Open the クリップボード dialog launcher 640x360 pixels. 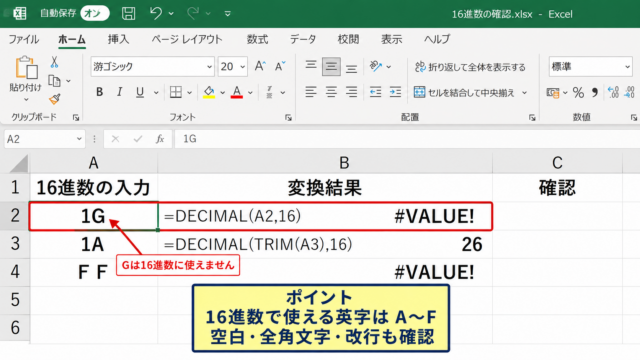pyautogui.click(x=76, y=118)
